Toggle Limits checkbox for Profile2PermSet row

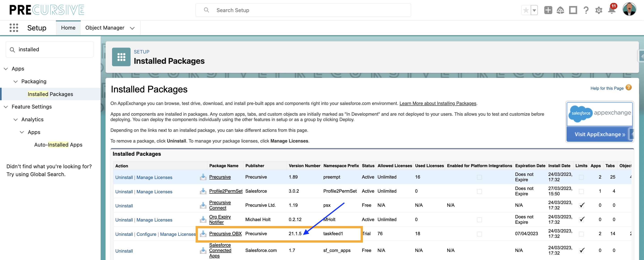[581, 192]
